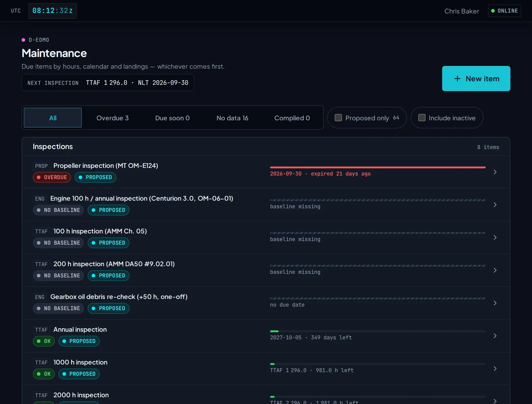
Task: Click the PROPOSED badge on Annual inspection
Action: 79,341
